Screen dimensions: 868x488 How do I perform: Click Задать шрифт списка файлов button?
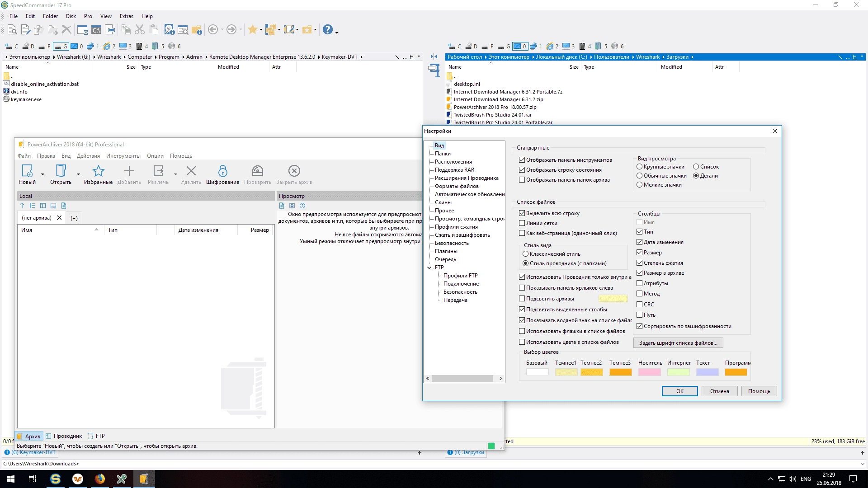678,343
